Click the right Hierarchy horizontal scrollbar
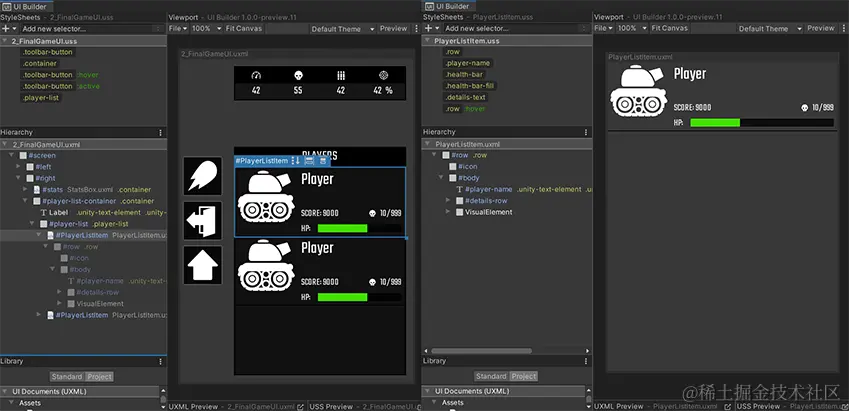 [x=481, y=351]
